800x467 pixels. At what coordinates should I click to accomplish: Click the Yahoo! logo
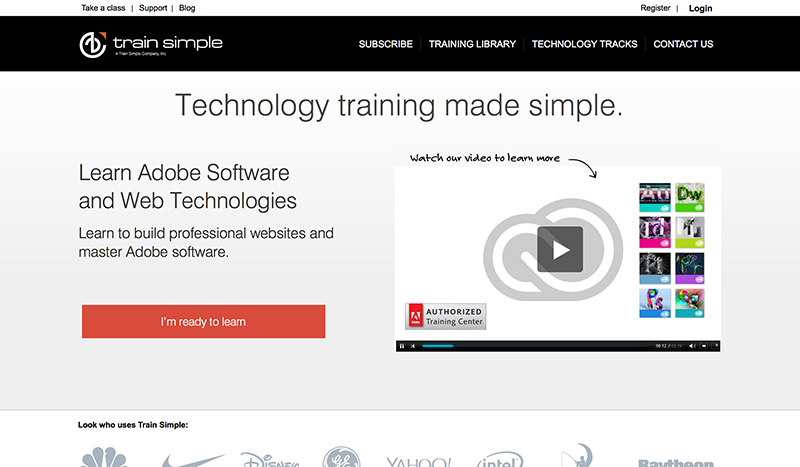point(419,461)
